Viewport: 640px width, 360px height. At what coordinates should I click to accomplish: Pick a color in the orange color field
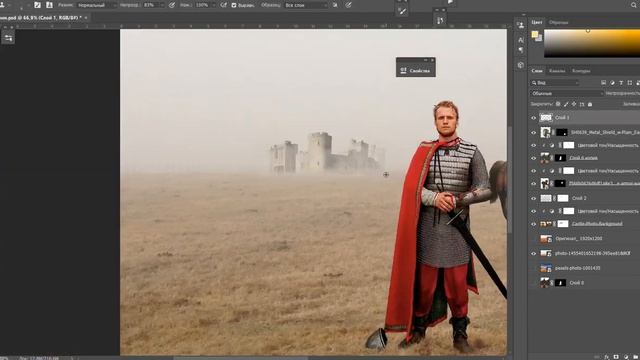tap(592, 43)
